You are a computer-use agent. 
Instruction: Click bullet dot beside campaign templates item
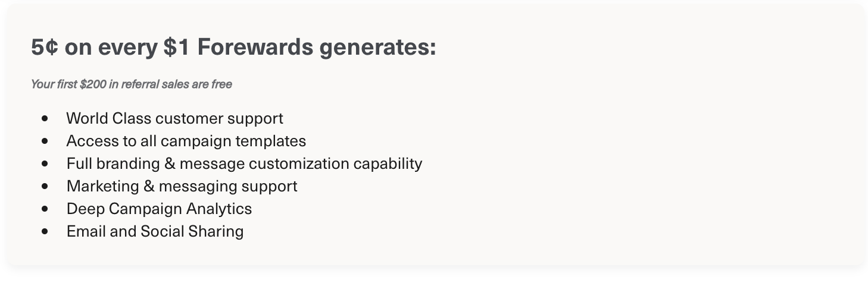[45, 141]
